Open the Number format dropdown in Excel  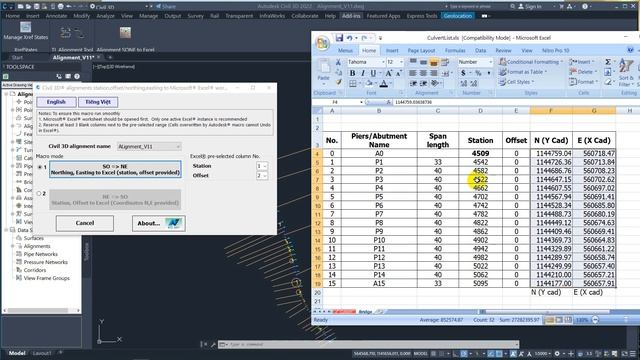pyautogui.click(x=490, y=62)
